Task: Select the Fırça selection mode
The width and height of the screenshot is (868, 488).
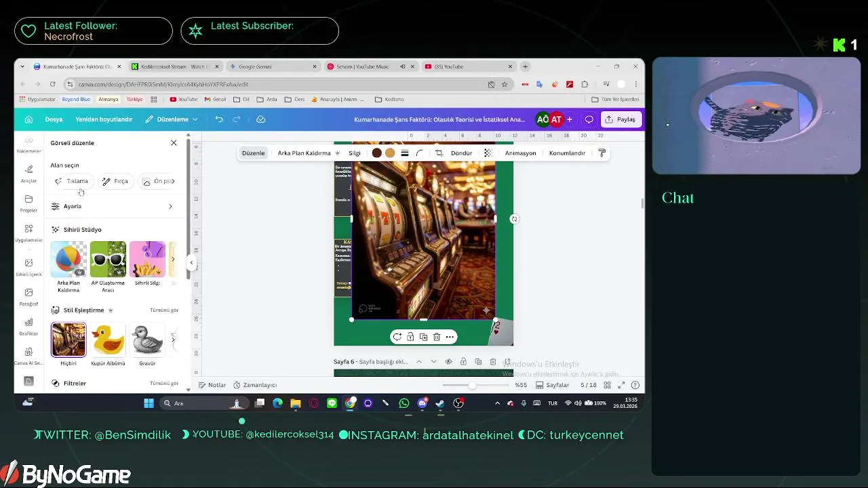Action: tap(115, 181)
